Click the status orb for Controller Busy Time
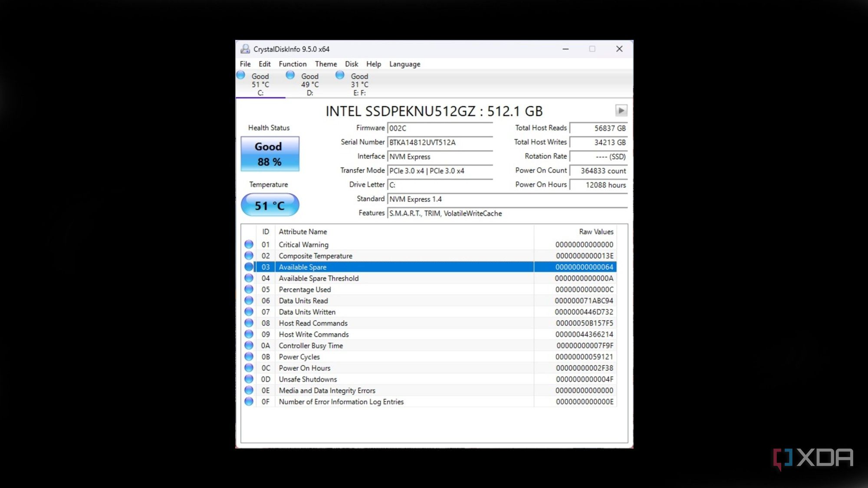868x488 pixels. pos(249,345)
